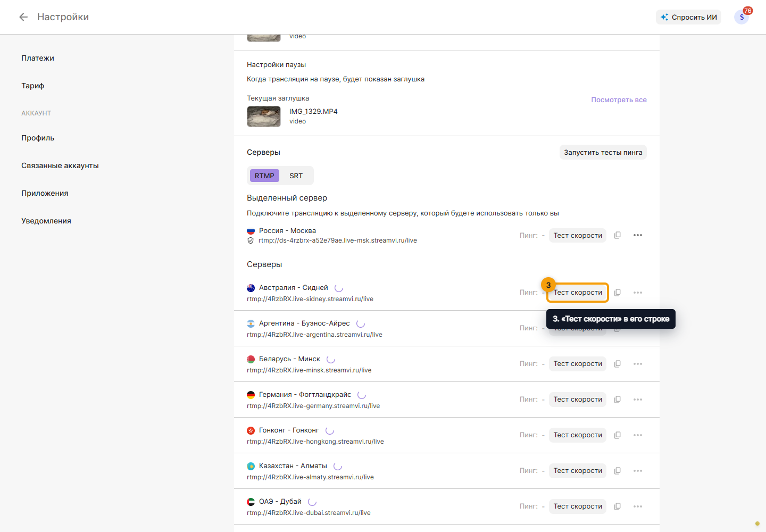Open Уведомления section in sidebar

coord(46,221)
